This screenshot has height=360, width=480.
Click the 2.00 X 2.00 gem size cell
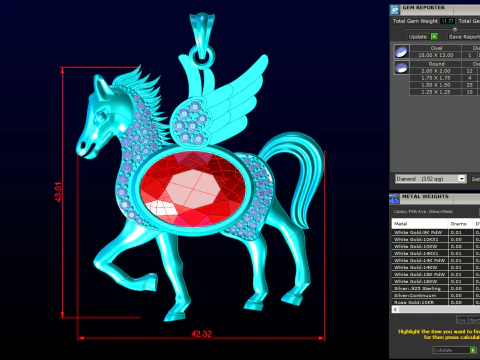pos(436,71)
